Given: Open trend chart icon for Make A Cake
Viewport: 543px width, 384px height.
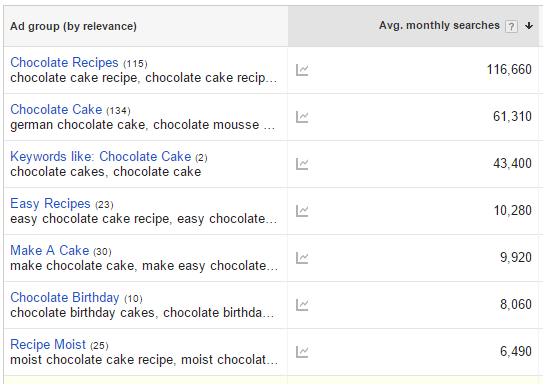Looking at the screenshot, I should coord(302,258).
